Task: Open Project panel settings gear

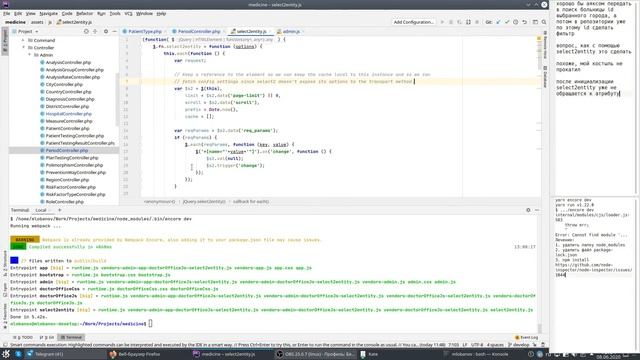Action: tap(106, 31)
